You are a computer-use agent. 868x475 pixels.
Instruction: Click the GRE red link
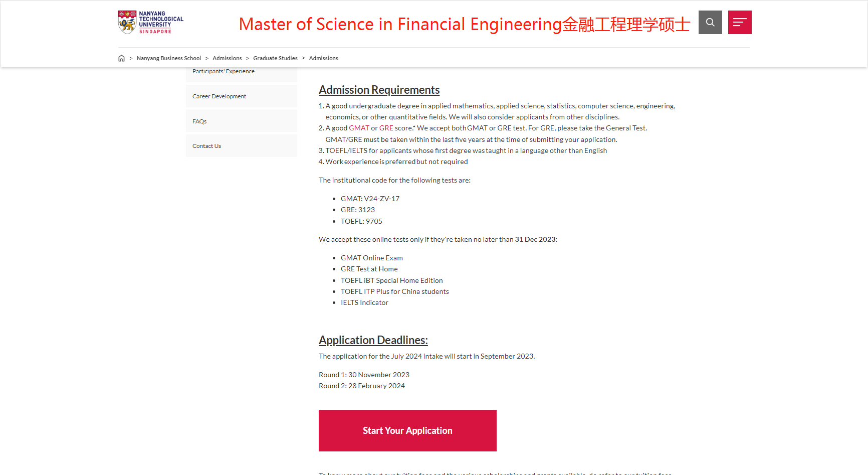coord(386,128)
